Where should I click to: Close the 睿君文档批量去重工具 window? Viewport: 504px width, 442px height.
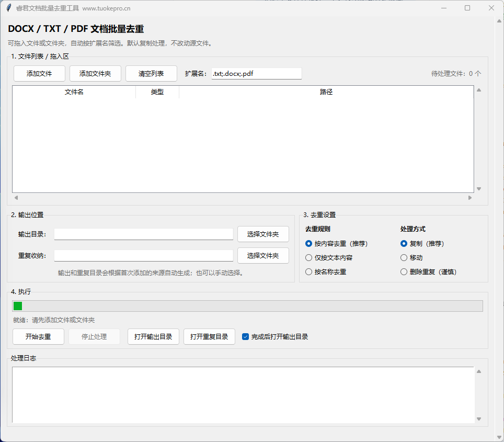coord(491,8)
